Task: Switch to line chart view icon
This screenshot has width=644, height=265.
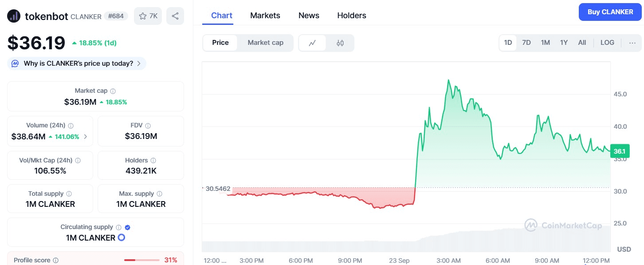Action: point(312,43)
